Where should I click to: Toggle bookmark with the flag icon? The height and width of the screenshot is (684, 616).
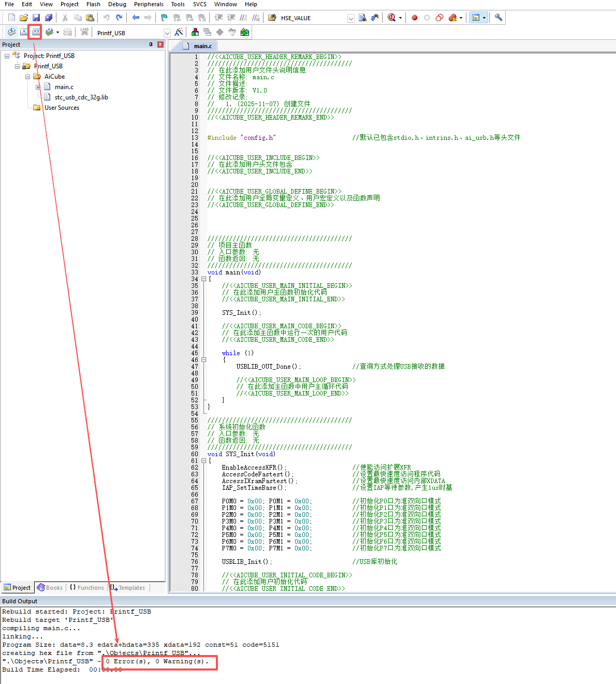coord(164,18)
